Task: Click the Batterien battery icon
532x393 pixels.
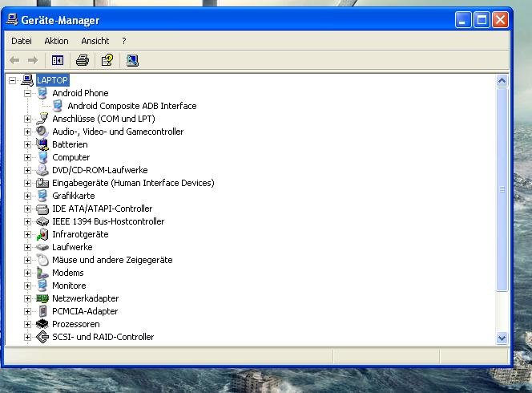Action: pyautogui.click(x=42, y=144)
